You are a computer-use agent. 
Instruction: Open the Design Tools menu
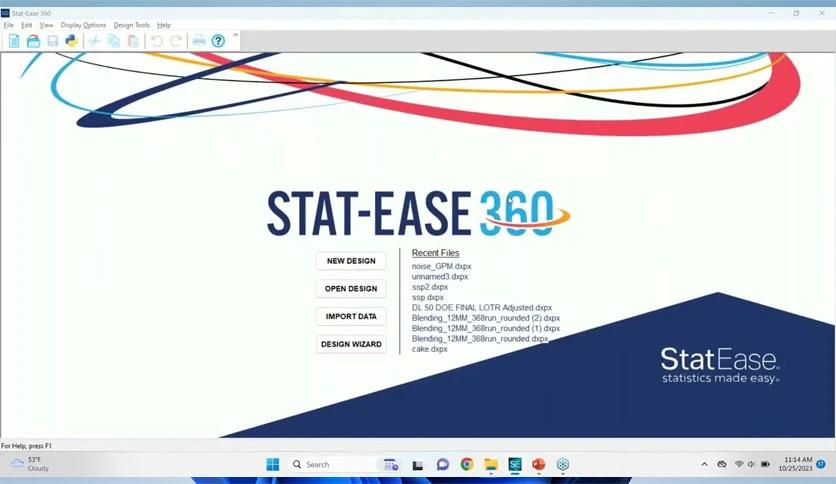pos(132,25)
